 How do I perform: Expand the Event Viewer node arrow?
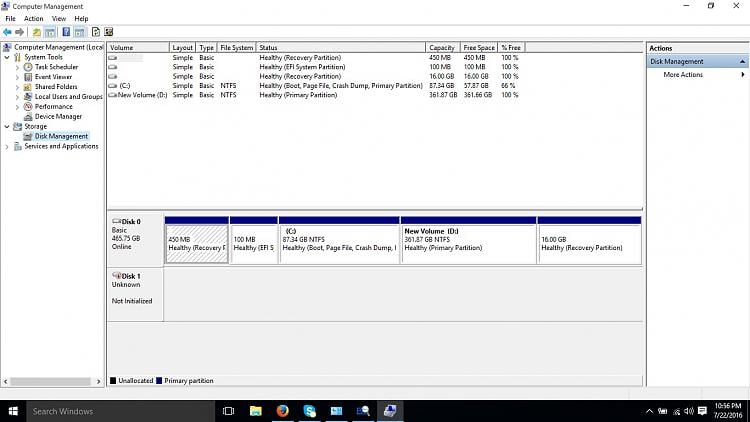pyautogui.click(x=18, y=77)
